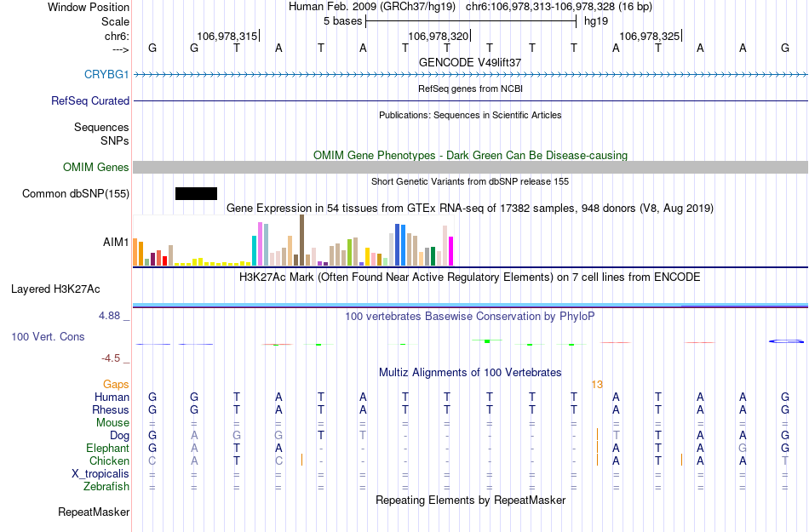Viewport: 809px width, 532px height.
Task: Select the OMIM Genes track label
Action: pos(95,167)
